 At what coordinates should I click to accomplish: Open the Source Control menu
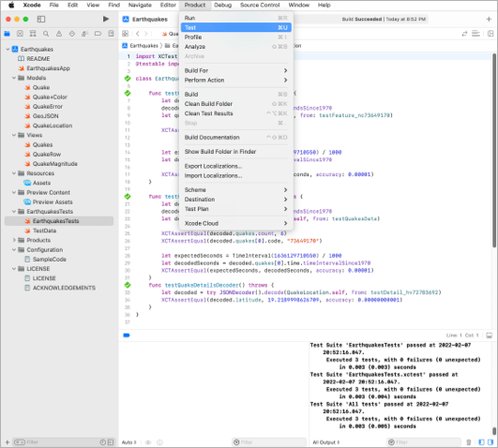[260, 5]
